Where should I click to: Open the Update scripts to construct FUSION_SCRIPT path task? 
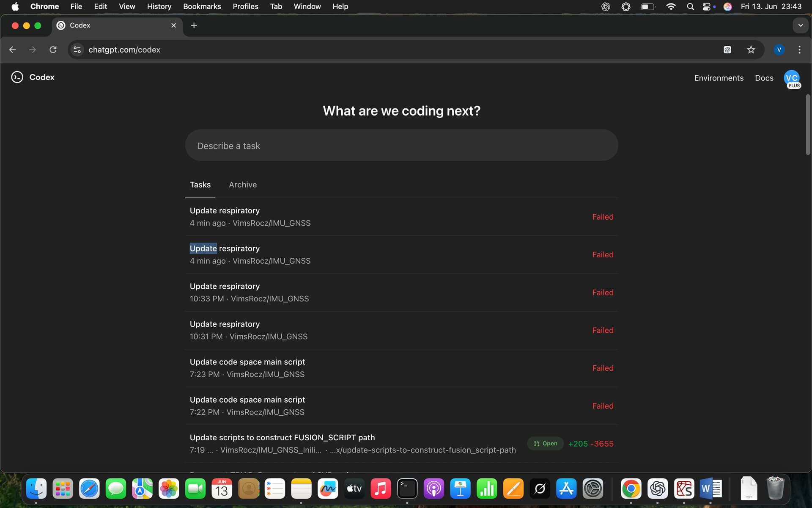pos(401,444)
